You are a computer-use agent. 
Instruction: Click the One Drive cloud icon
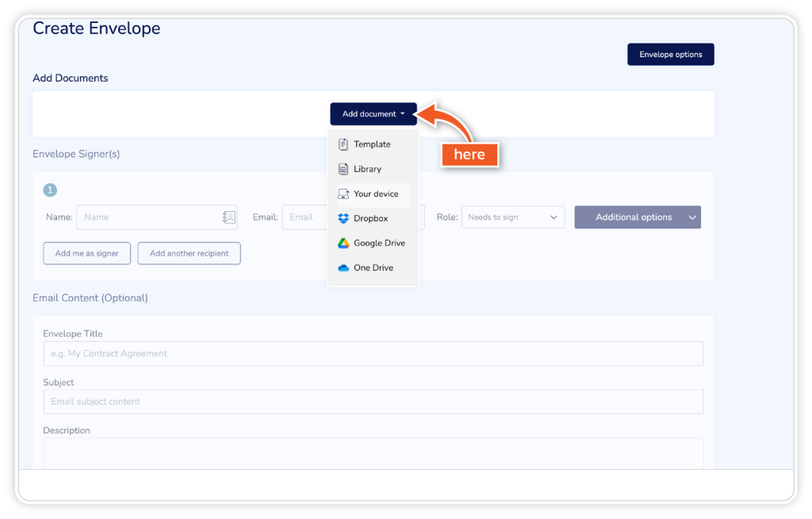point(343,268)
